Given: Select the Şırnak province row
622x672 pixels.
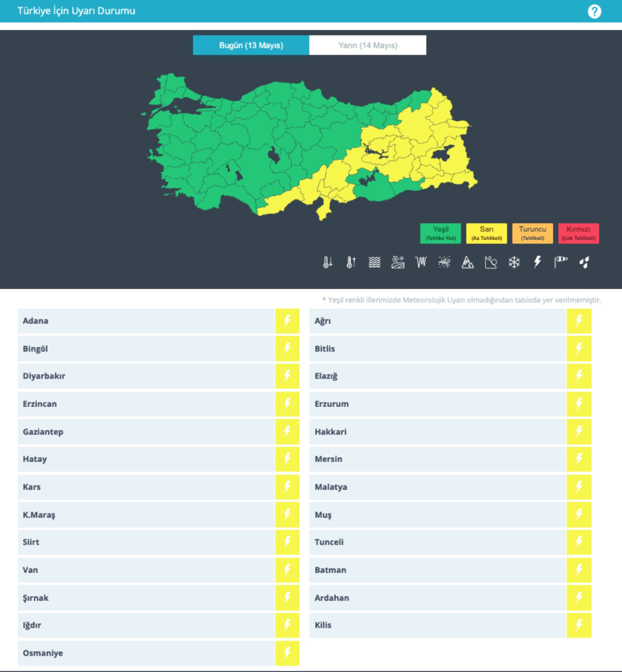Looking at the screenshot, I should click(158, 598).
